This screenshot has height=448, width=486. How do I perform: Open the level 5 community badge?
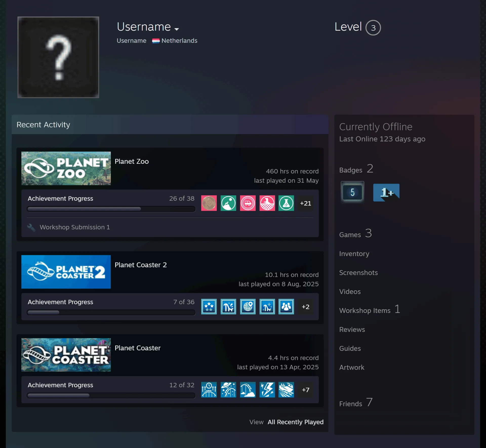coord(352,192)
